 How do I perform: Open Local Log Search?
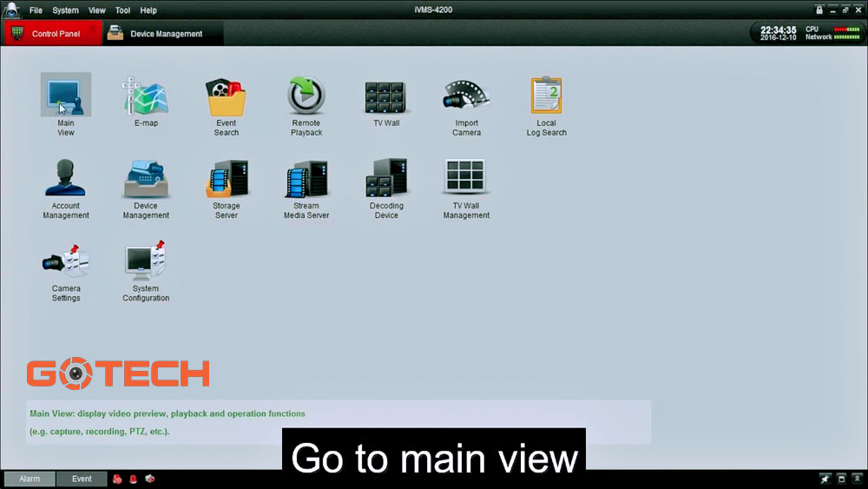point(546,96)
